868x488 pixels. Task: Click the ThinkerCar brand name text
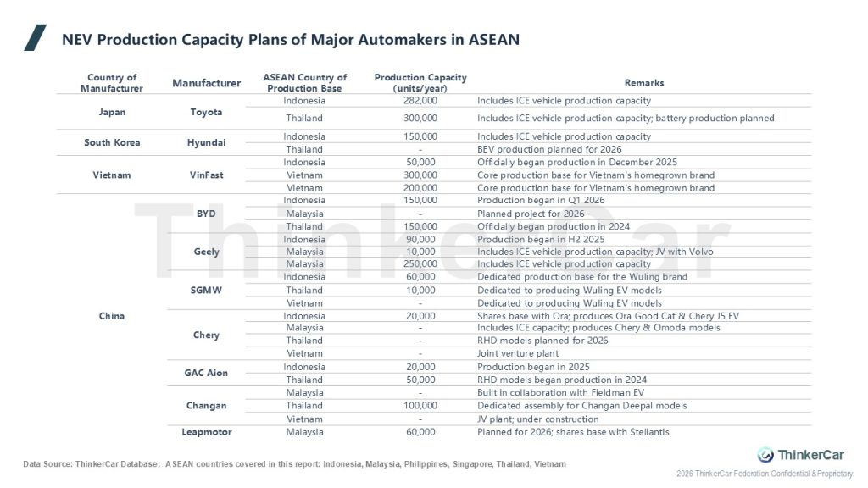(x=811, y=455)
